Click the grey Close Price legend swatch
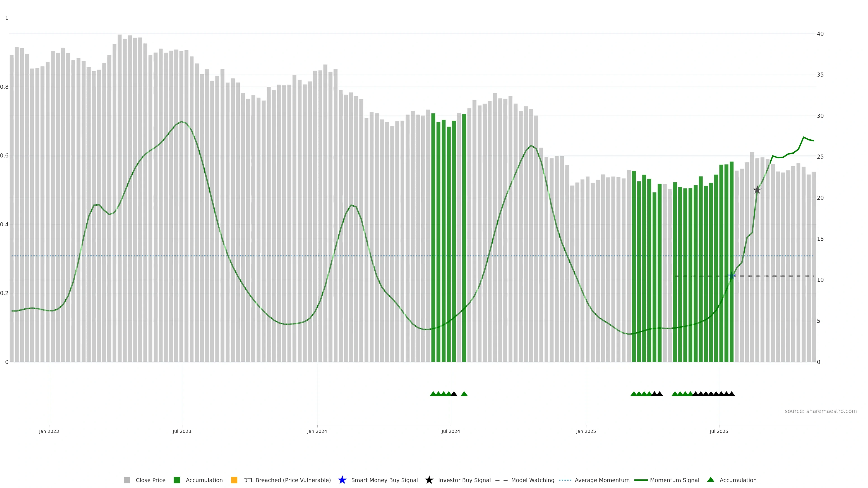Screen dimensions: 868x488 [x=127, y=480]
